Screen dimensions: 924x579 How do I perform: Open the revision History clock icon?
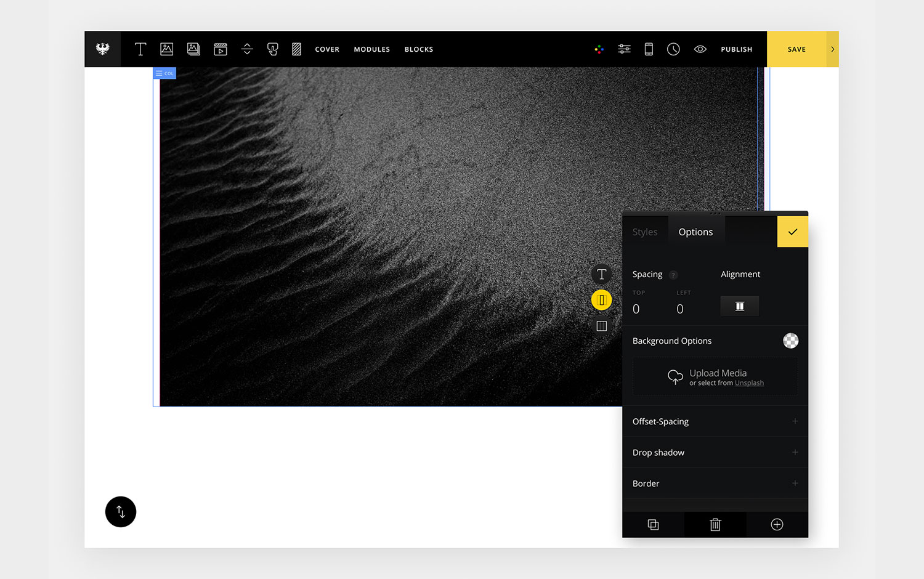pos(673,49)
